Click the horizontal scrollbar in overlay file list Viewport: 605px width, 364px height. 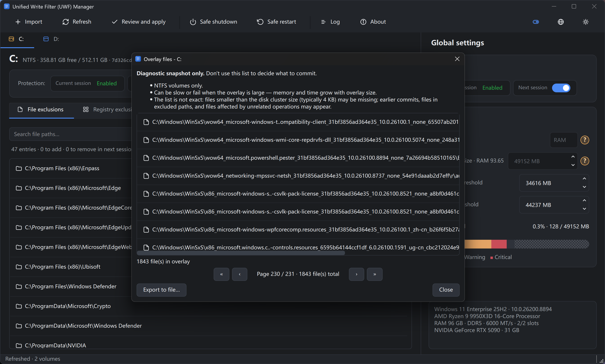pyautogui.click(x=241, y=253)
